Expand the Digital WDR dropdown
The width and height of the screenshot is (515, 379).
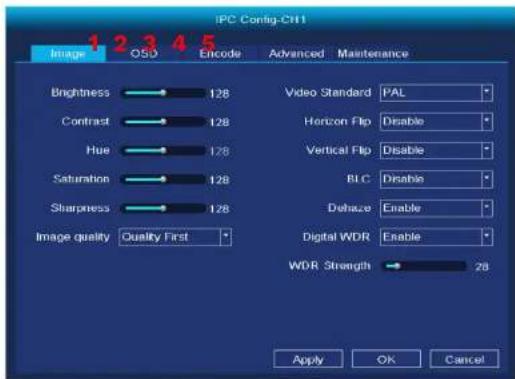436,237
